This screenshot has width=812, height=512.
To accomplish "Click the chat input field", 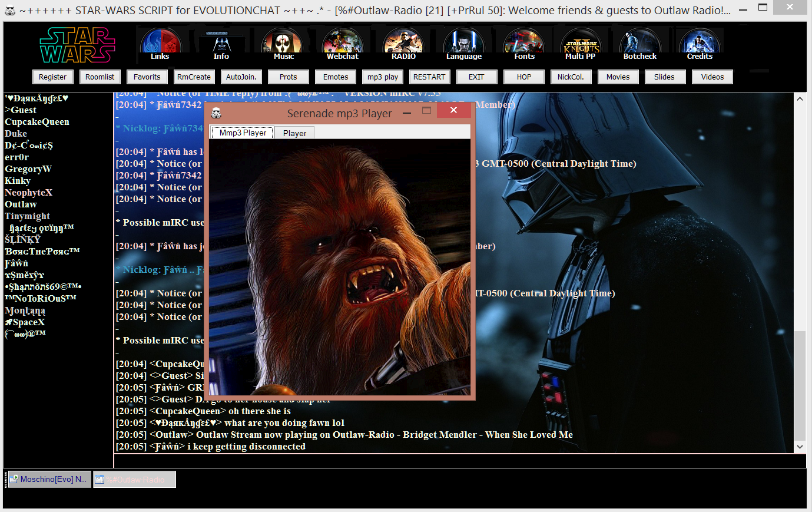I will 459,461.
